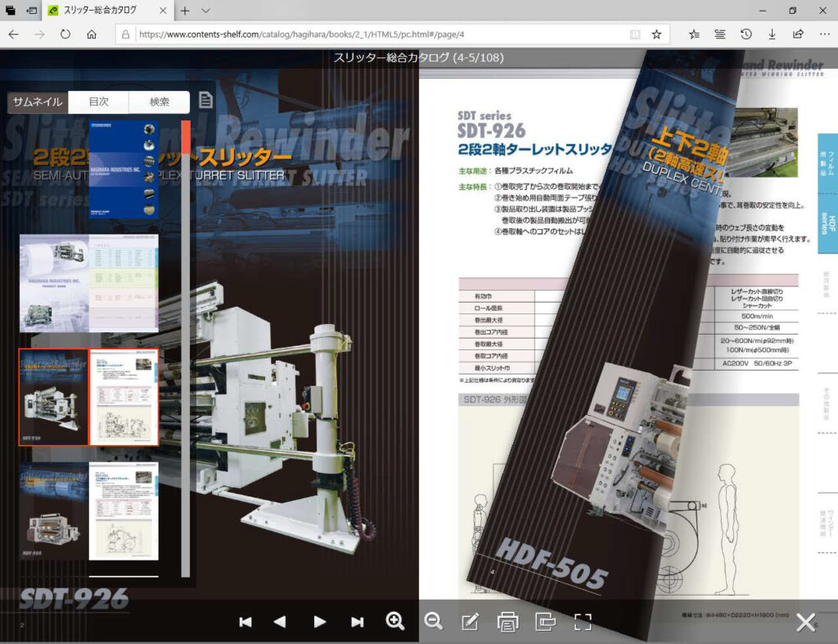838x644 pixels.
Task: Zoom out of the catalog page
Action: pos(433,621)
